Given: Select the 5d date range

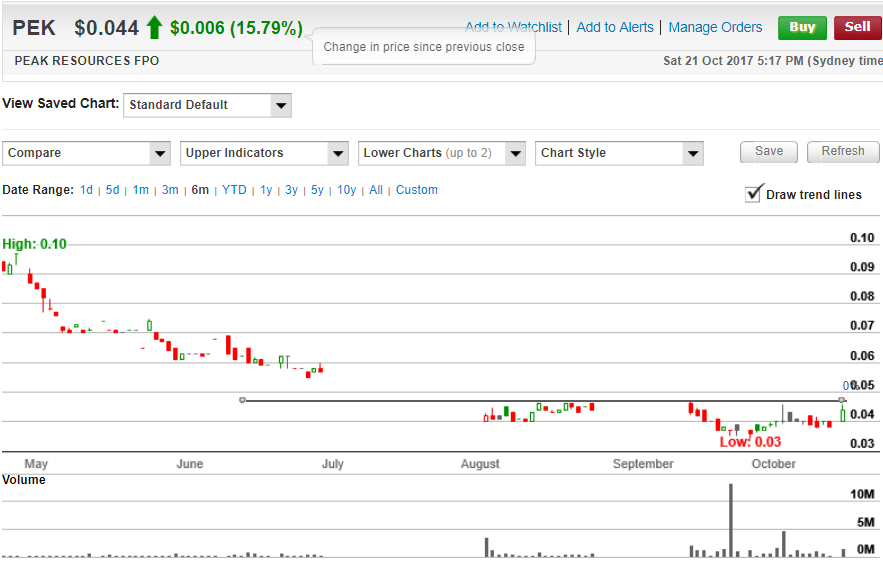Looking at the screenshot, I should (x=113, y=190).
